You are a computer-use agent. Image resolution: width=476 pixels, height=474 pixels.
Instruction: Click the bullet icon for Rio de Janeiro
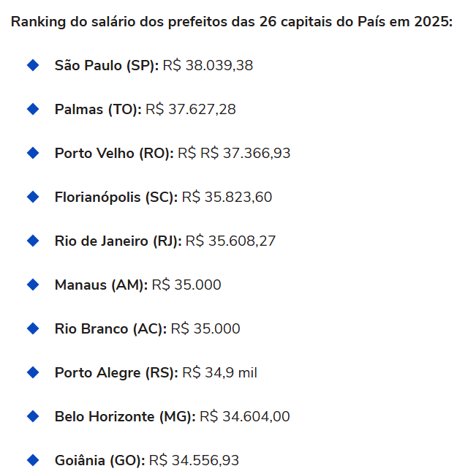point(33,241)
